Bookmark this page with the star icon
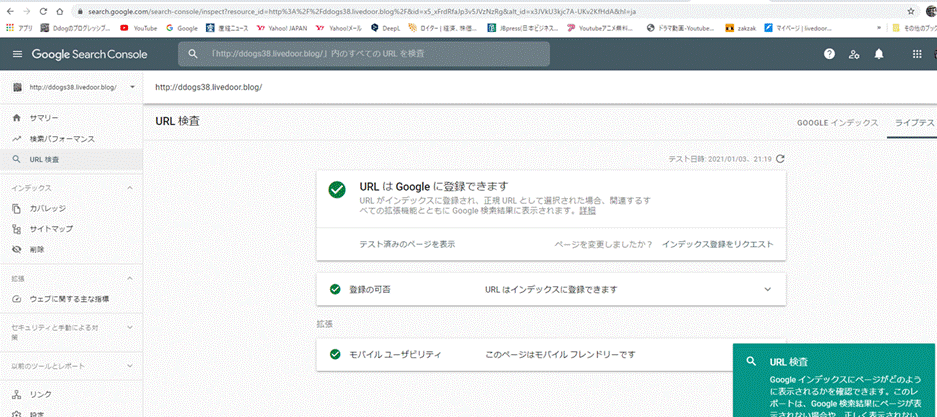Screen dimensions: 937x417 point(911,11)
